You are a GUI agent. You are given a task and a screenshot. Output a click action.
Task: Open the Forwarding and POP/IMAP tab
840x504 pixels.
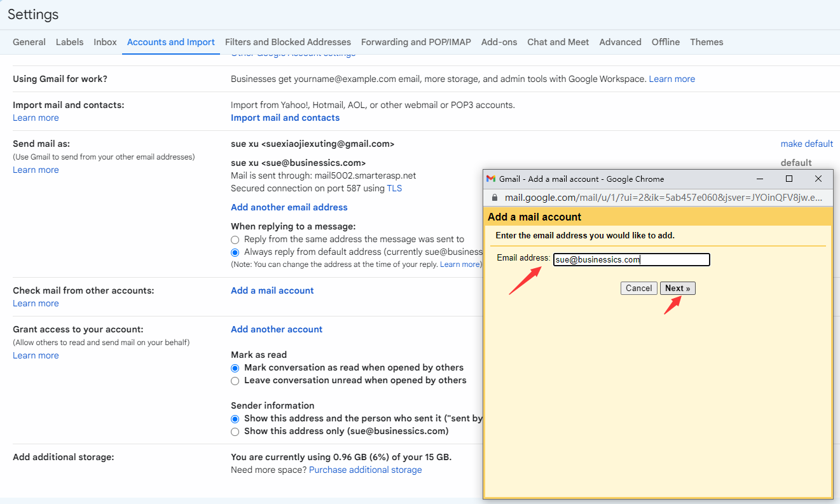pyautogui.click(x=416, y=42)
